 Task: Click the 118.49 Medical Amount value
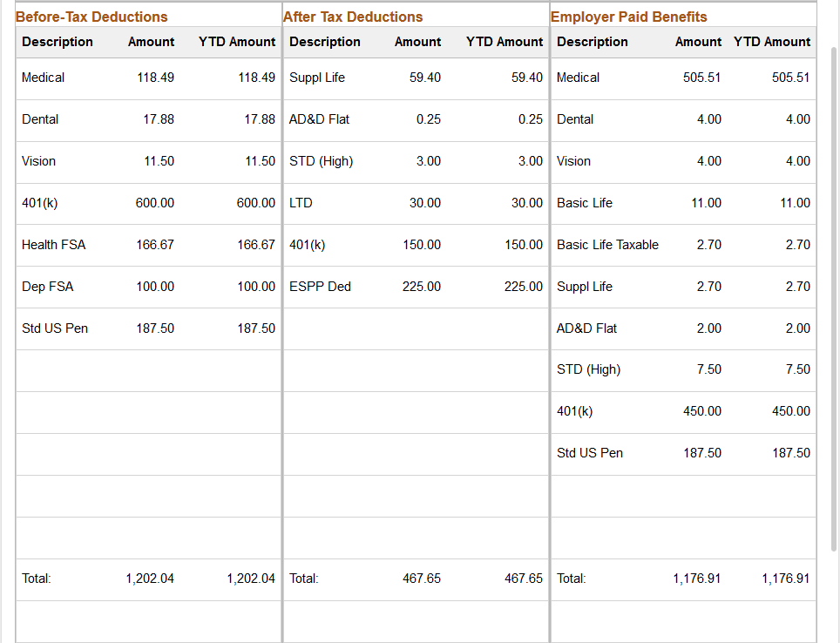155,78
